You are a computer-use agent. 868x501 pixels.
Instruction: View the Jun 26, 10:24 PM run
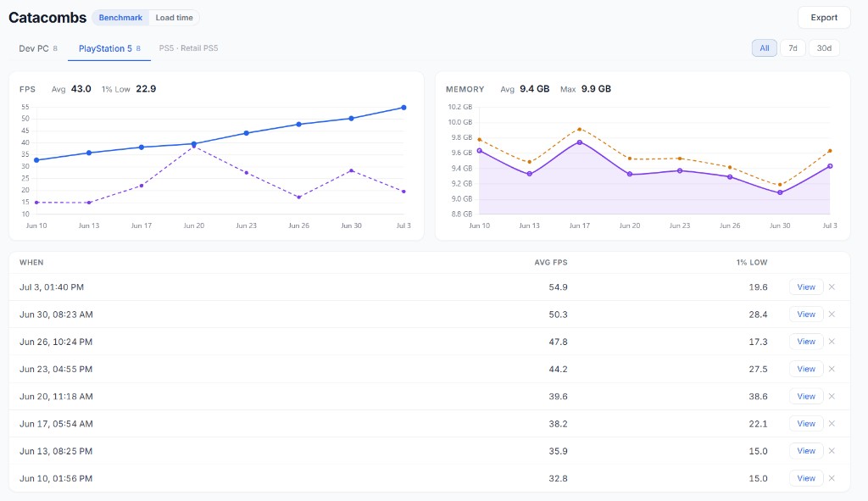[806, 342]
